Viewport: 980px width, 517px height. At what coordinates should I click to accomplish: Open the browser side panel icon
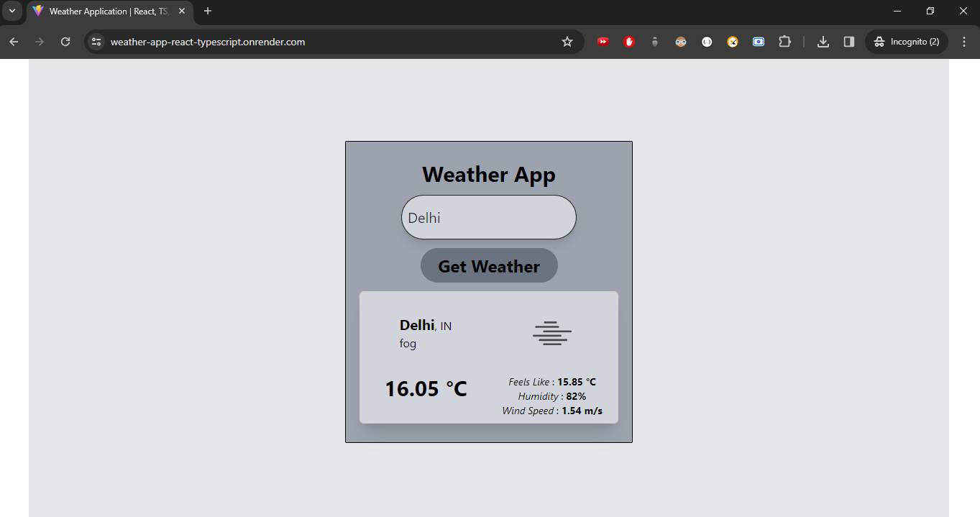pyautogui.click(x=848, y=42)
